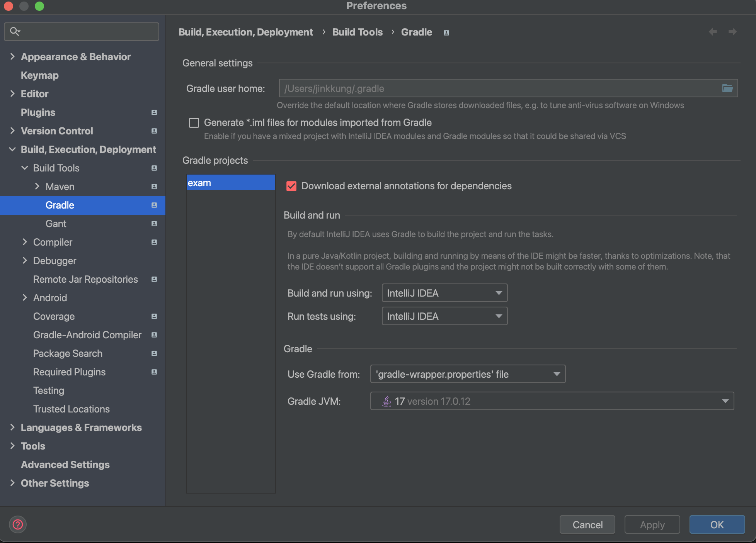Image resolution: width=756 pixels, height=543 pixels.
Task: Open the Run tests using dropdown
Action: click(444, 316)
